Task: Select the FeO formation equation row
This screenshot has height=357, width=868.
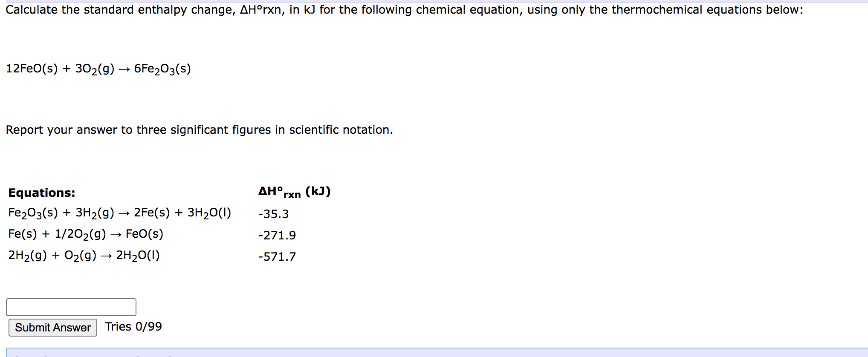Action: pyautogui.click(x=85, y=234)
